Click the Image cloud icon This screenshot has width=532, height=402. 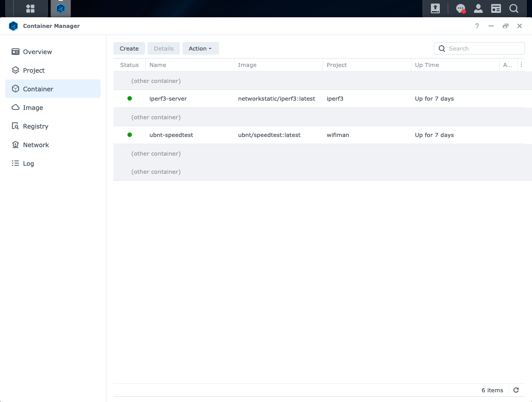click(x=16, y=108)
